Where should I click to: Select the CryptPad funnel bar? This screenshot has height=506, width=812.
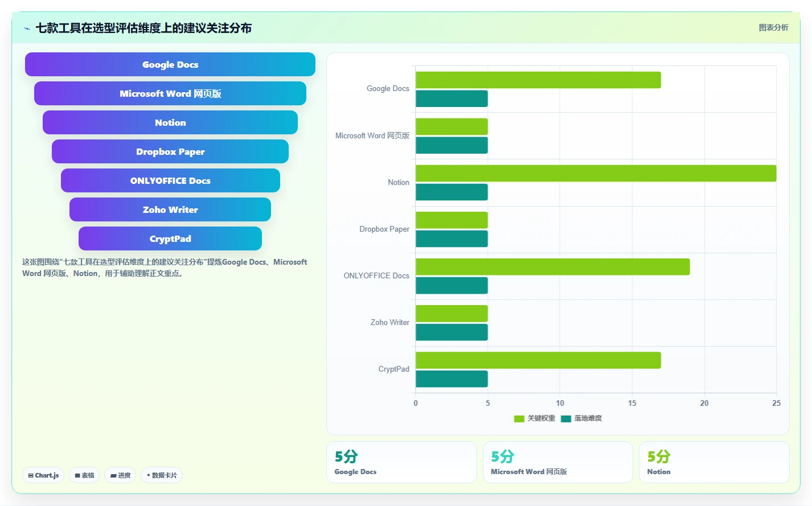170,238
